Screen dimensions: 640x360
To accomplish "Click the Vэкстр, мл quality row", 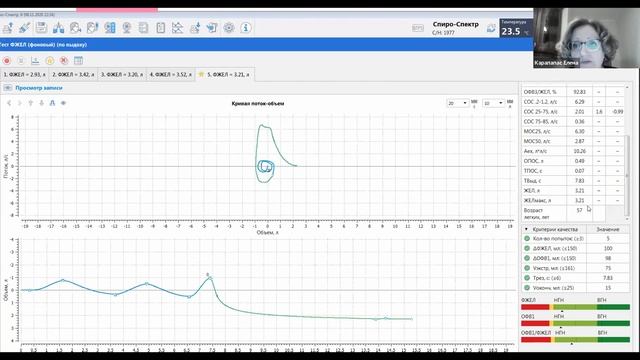I will click(576, 268).
